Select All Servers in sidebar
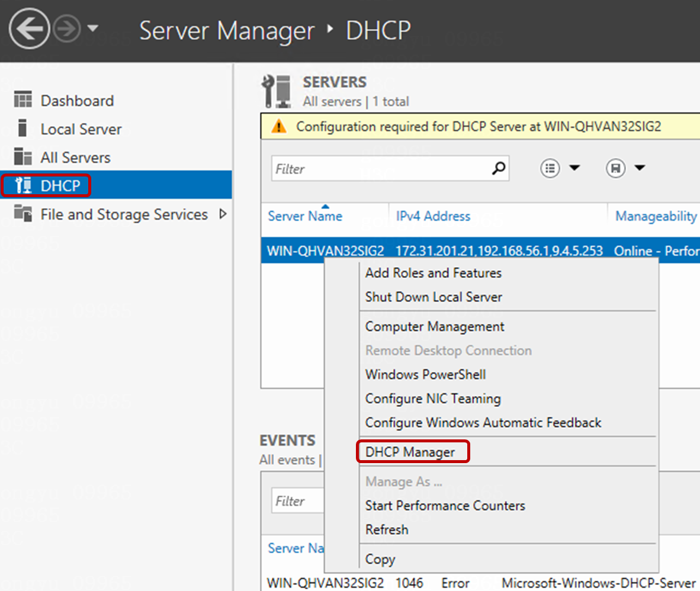700x591 pixels. click(75, 158)
